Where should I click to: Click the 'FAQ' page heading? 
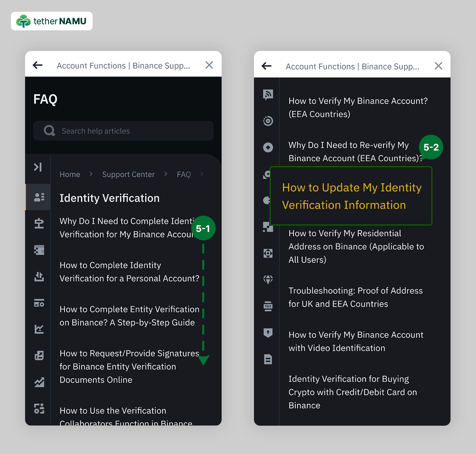(x=45, y=99)
